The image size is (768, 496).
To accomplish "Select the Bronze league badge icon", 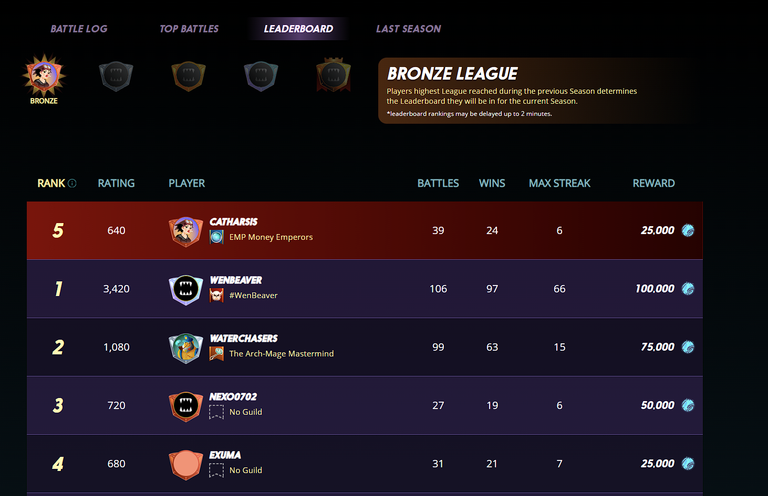I will pos(44,75).
